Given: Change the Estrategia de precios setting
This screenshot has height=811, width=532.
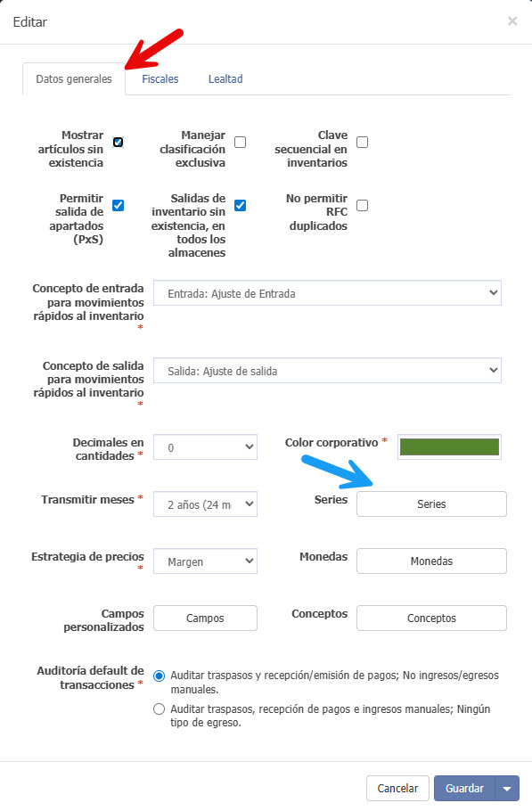Looking at the screenshot, I should pos(205,561).
